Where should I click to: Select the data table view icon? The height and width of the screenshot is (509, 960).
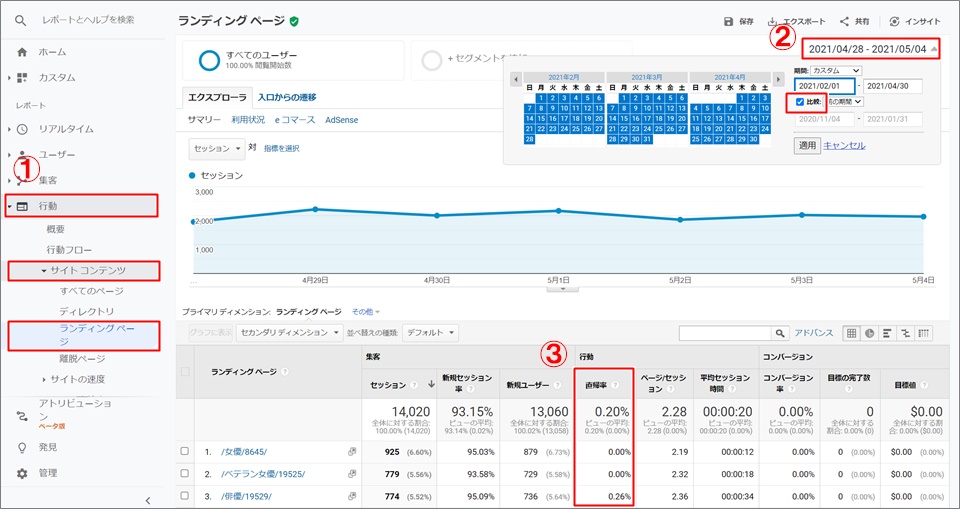[x=851, y=333]
